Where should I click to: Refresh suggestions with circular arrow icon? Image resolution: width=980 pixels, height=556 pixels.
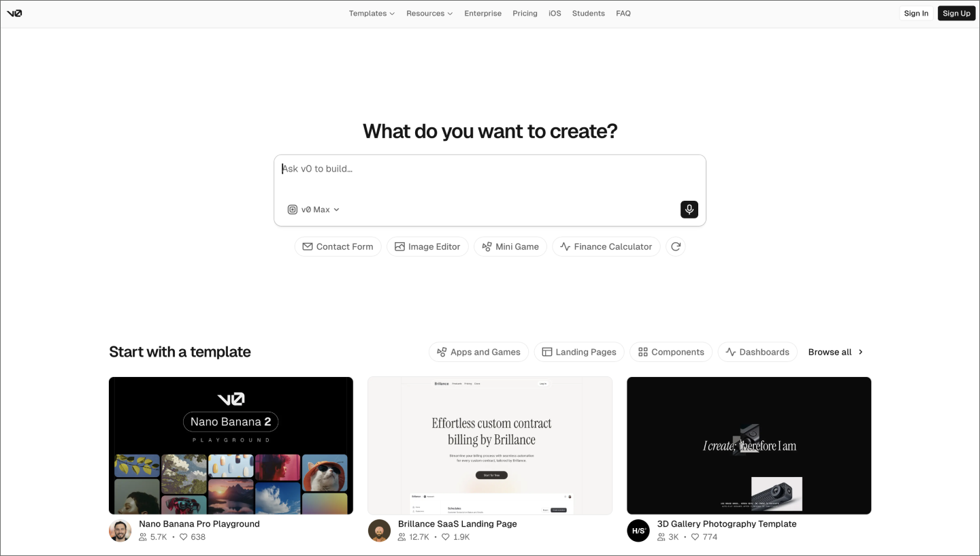tap(676, 246)
